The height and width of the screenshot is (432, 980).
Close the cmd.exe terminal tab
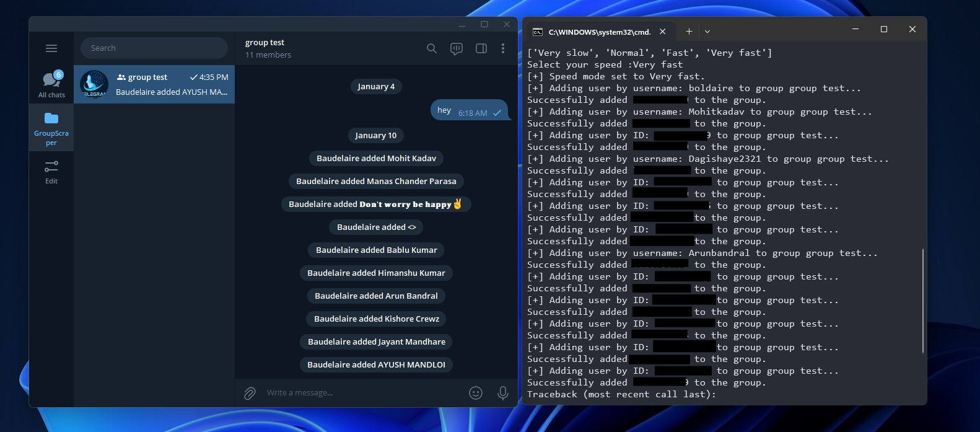(663, 32)
